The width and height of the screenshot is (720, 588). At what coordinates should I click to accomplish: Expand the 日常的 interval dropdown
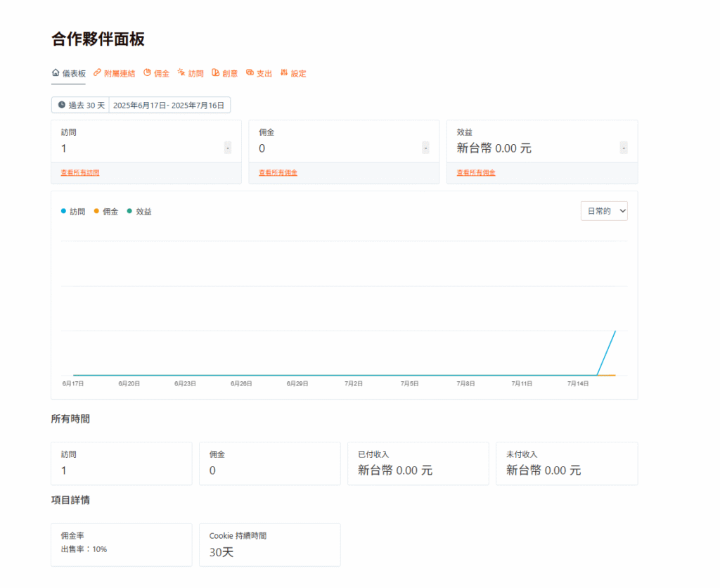603,211
